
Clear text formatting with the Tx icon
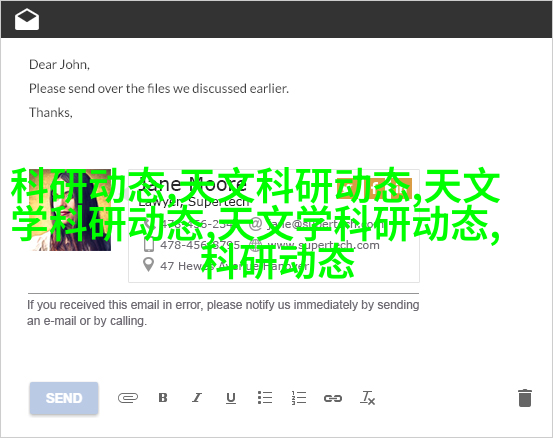click(367, 398)
